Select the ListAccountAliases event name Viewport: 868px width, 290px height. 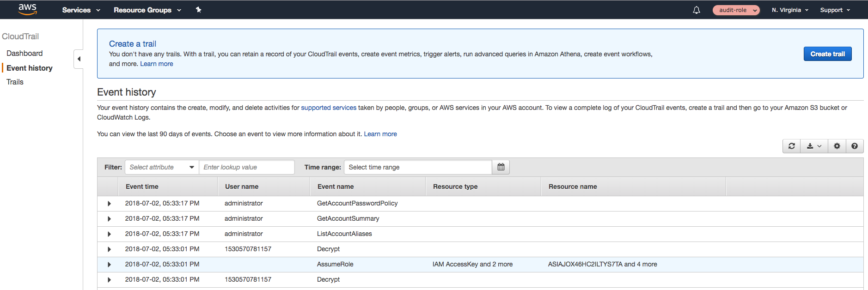344,234
